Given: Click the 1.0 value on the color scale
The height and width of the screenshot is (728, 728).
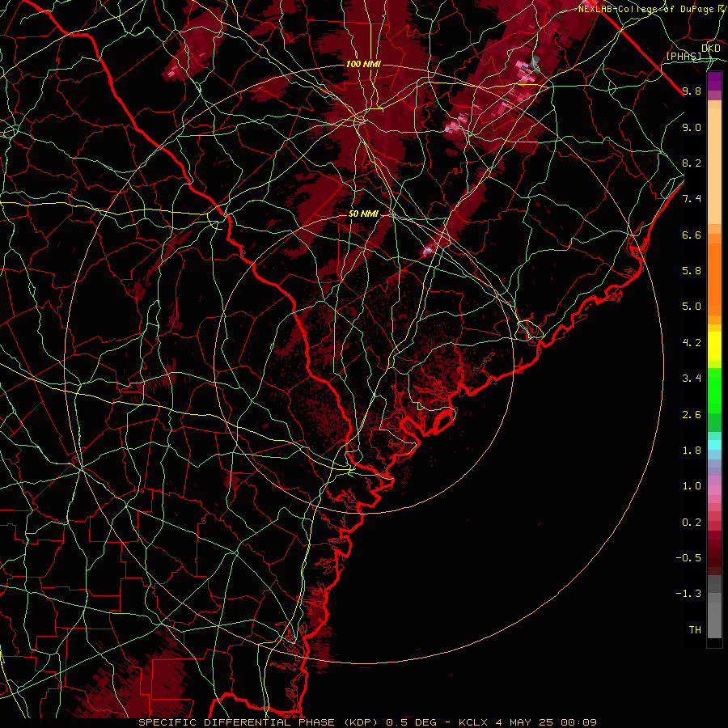Looking at the screenshot, I should [x=692, y=486].
